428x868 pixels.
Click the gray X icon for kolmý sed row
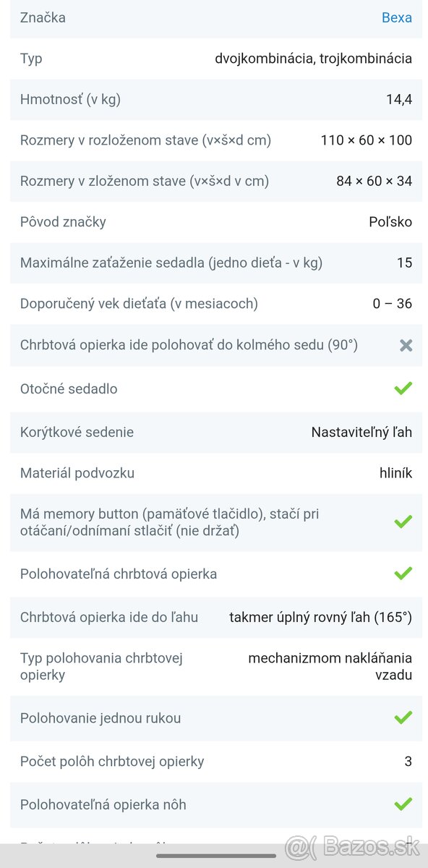tap(404, 345)
